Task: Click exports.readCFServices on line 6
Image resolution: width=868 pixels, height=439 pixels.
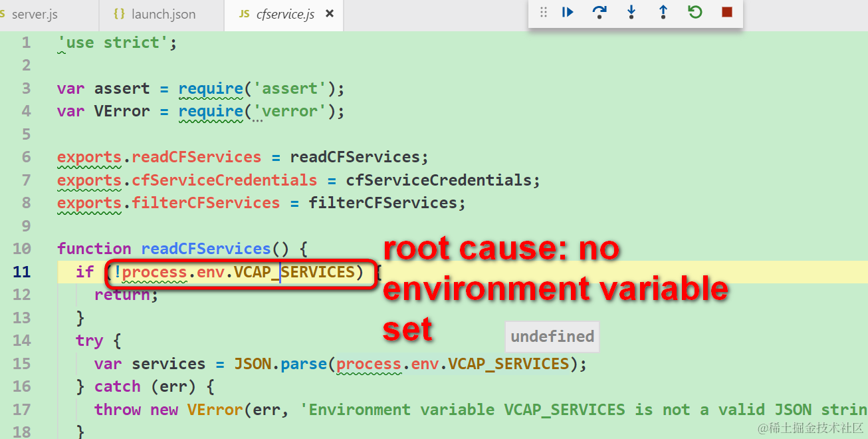Action: coord(160,157)
